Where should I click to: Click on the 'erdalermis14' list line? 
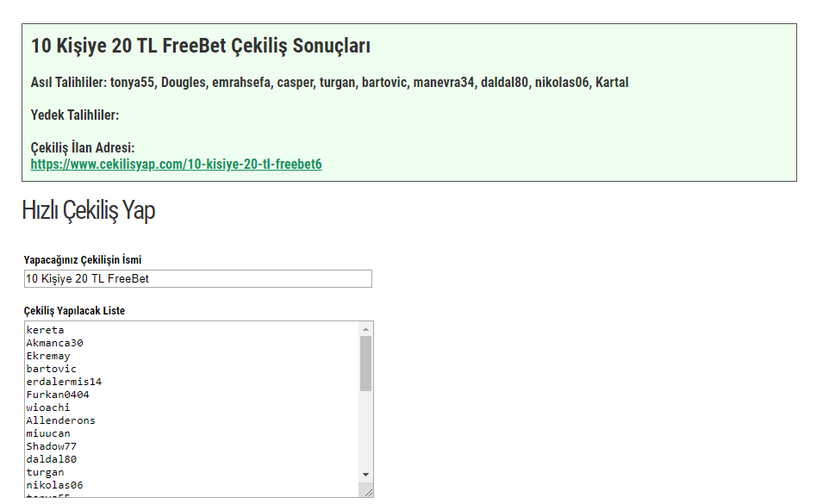click(x=64, y=382)
